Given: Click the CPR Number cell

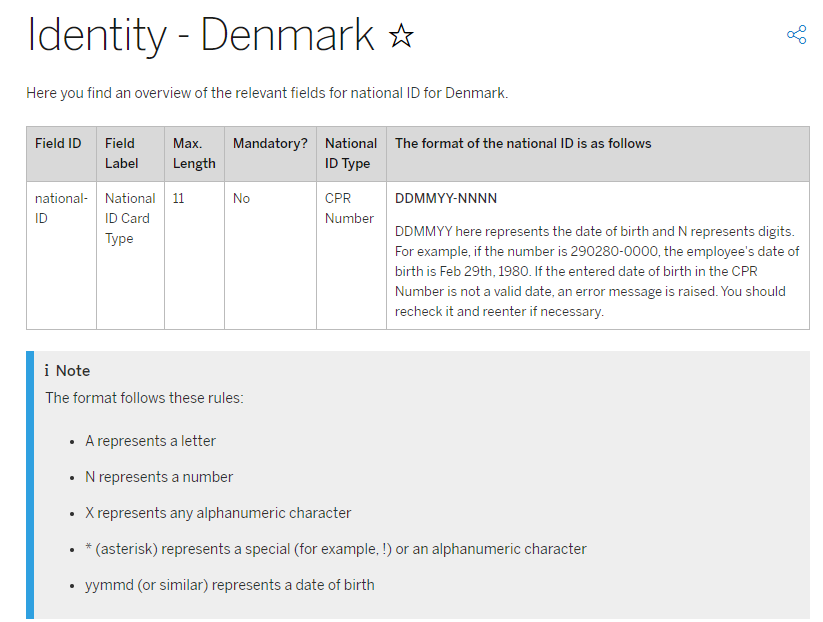Looking at the screenshot, I should [349, 208].
